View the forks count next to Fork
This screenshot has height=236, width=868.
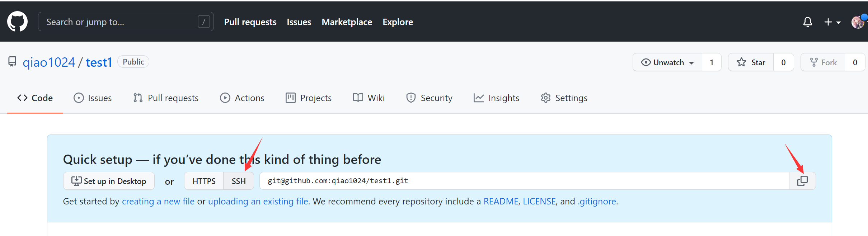click(855, 62)
